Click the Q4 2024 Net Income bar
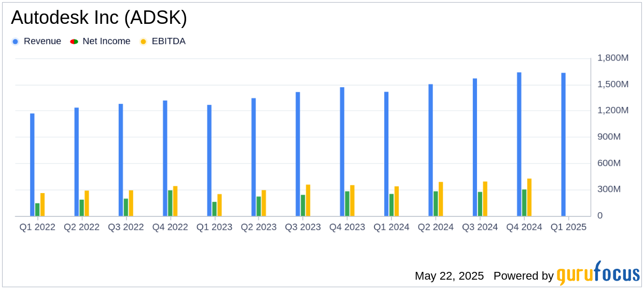The width and height of the screenshot is (644, 289). click(524, 203)
